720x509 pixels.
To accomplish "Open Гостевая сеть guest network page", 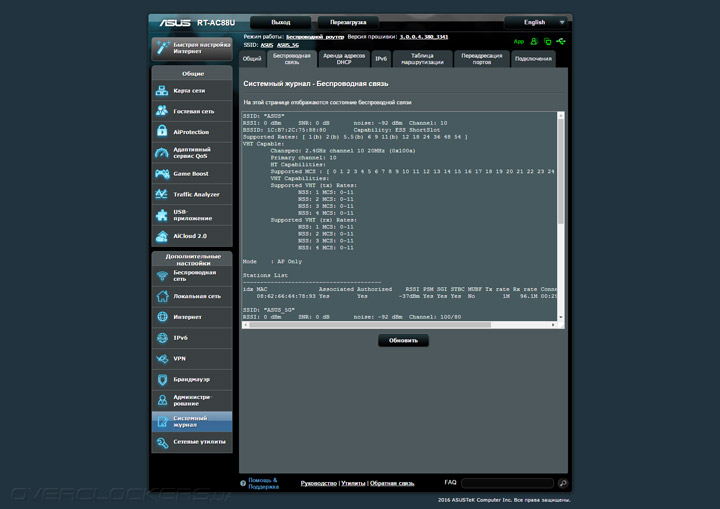I will click(x=163, y=112).
